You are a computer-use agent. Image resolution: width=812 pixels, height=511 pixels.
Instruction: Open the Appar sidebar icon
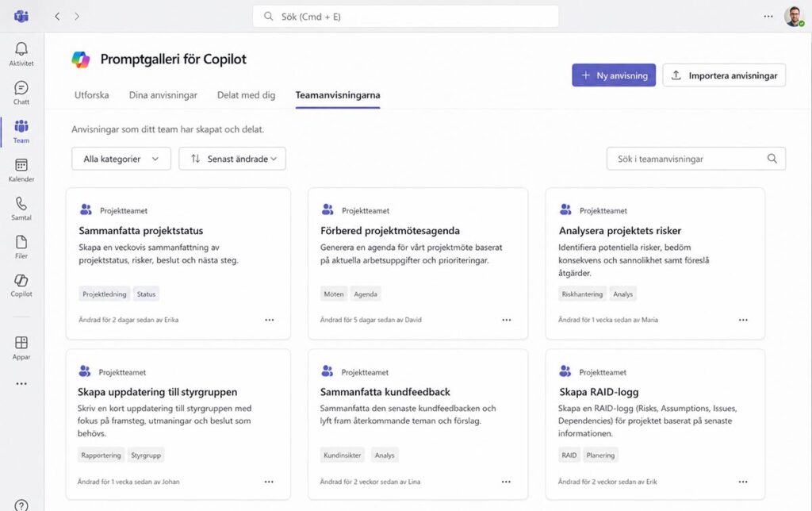21,343
